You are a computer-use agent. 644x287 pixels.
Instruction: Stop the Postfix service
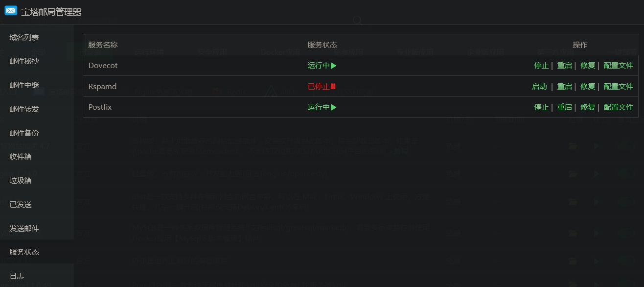(x=541, y=107)
